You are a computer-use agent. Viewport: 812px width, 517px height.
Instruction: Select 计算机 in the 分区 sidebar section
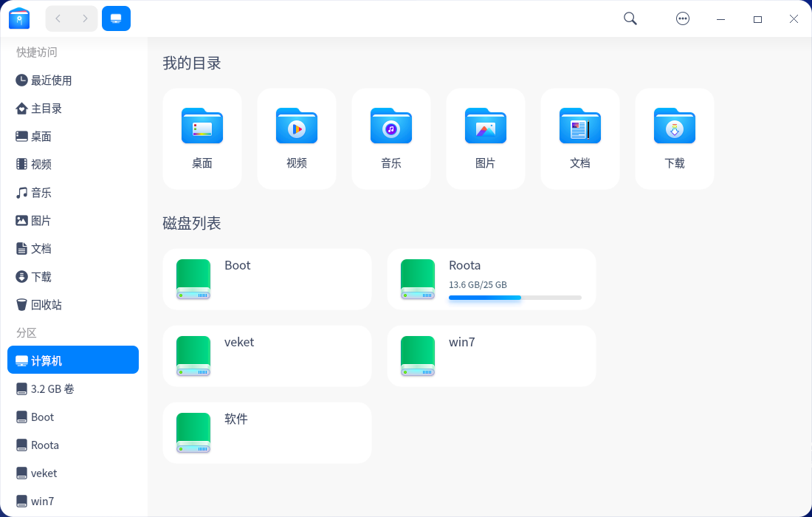(x=44, y=360)
